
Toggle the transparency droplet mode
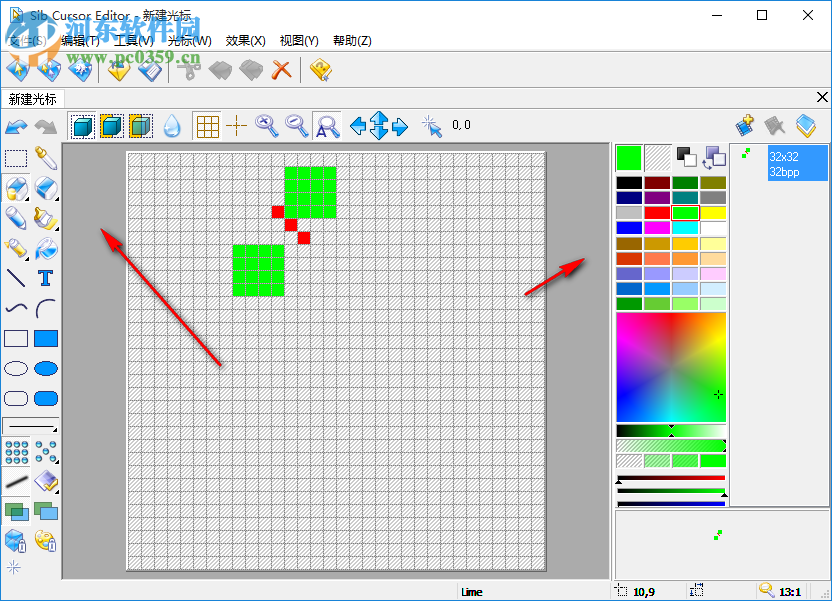172,125
